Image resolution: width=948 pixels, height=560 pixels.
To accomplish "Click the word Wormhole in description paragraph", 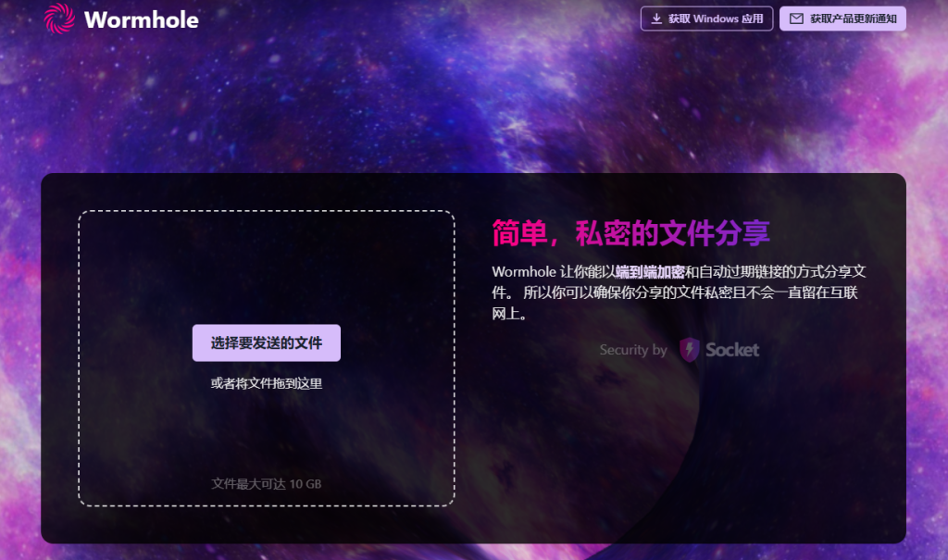I will (x=525, y=272).
